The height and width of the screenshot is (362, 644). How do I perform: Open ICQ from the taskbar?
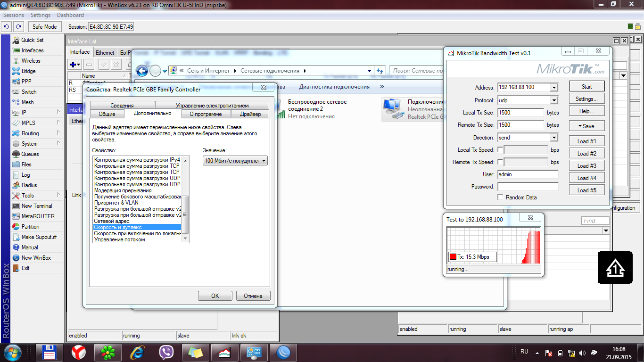pyautogui.click(x=108, y=352)
